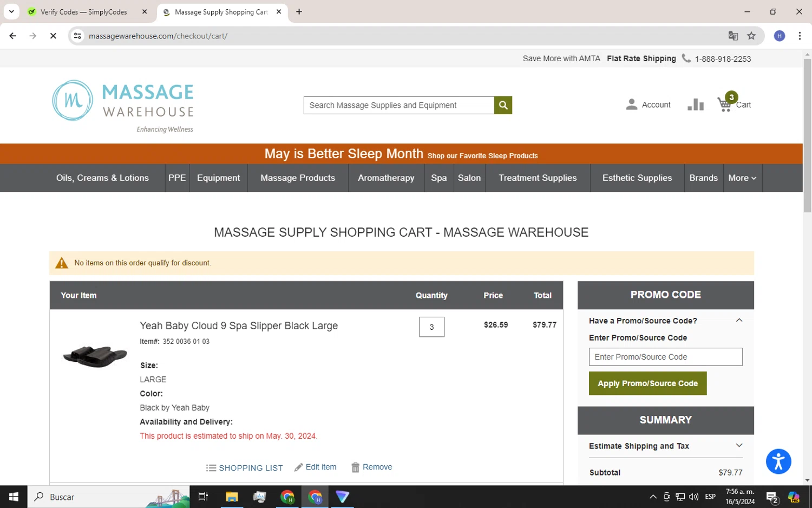Click the Edit item pencil icon
This screenshot has height=508, width=812.
pyautogui.click(x=298, y=467)
